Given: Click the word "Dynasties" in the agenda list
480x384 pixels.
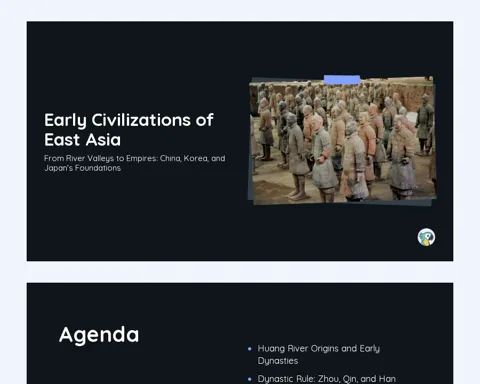Looking at the screenshot, I should point(278,361).
